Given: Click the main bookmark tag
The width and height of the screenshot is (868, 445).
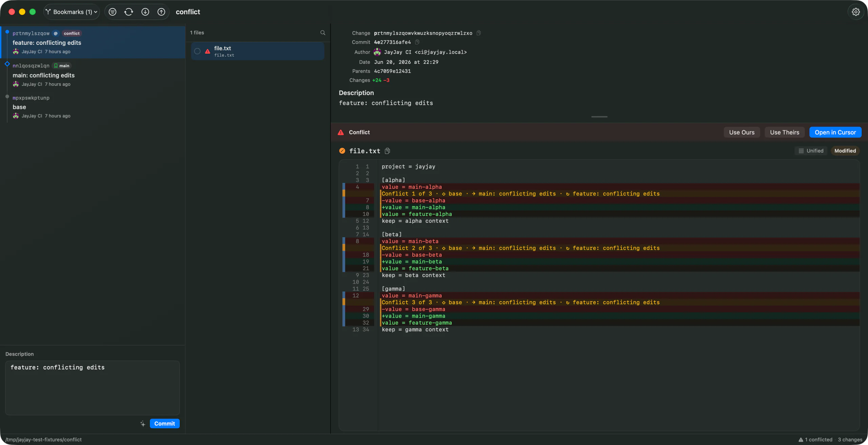Looking at the screenshot, I should pyautogui.click(x=62, y=66).
